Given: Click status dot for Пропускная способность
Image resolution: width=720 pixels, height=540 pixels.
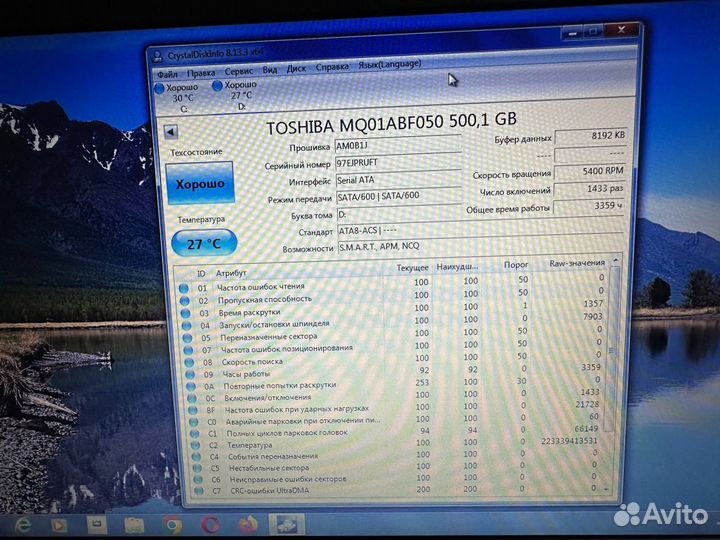Looking at the screenshot, I should coord(185,301).
